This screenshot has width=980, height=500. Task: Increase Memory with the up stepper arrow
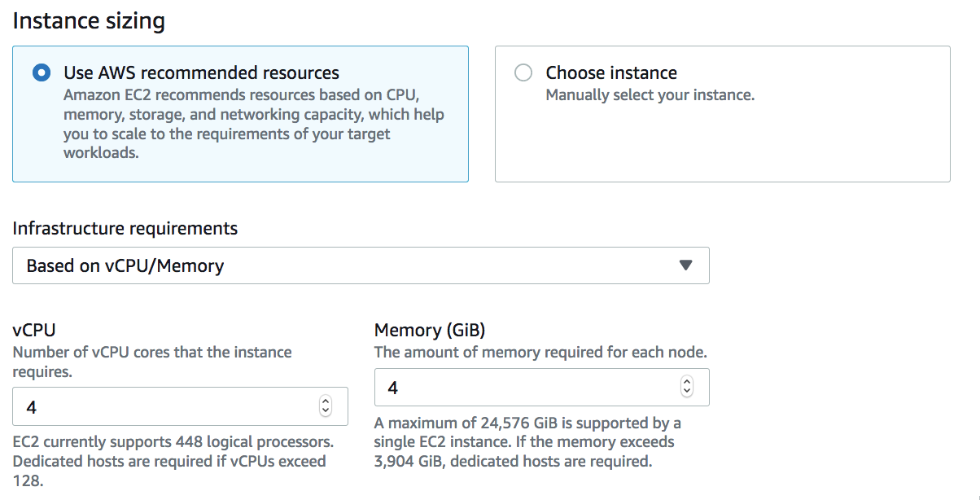click(687, 383)
